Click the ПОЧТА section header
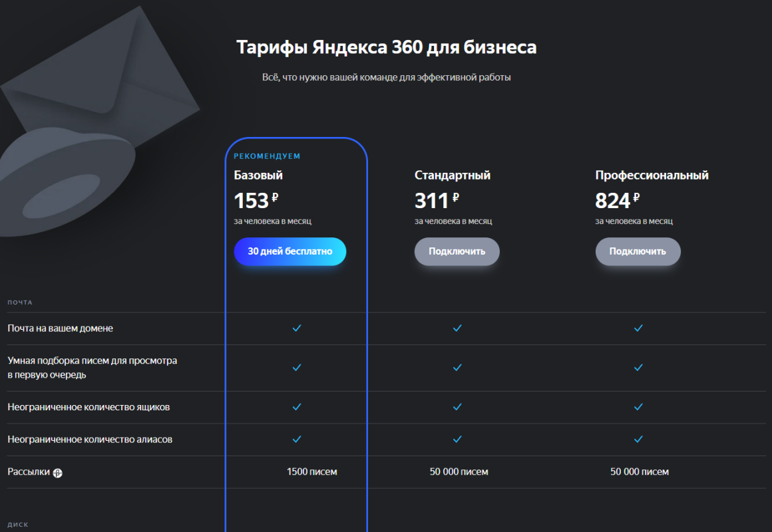The width and height of the screenshot is (772, 532). [20, 303]
